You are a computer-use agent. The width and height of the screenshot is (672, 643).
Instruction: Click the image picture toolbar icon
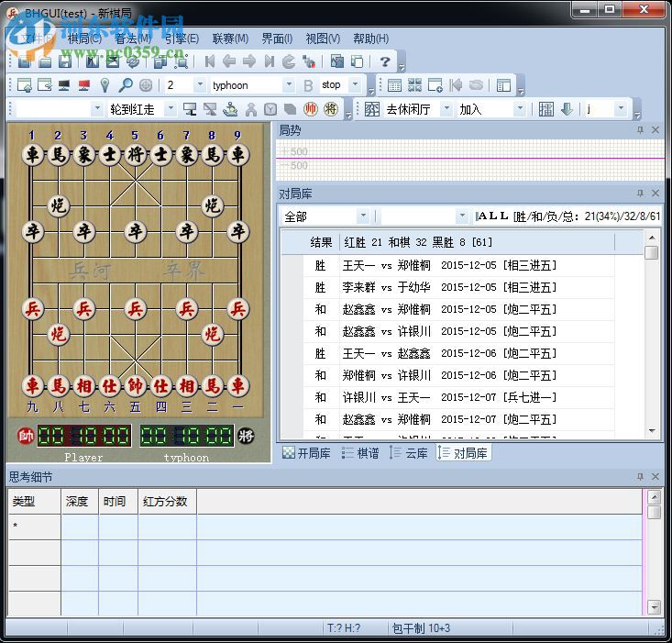coord(337,61)
